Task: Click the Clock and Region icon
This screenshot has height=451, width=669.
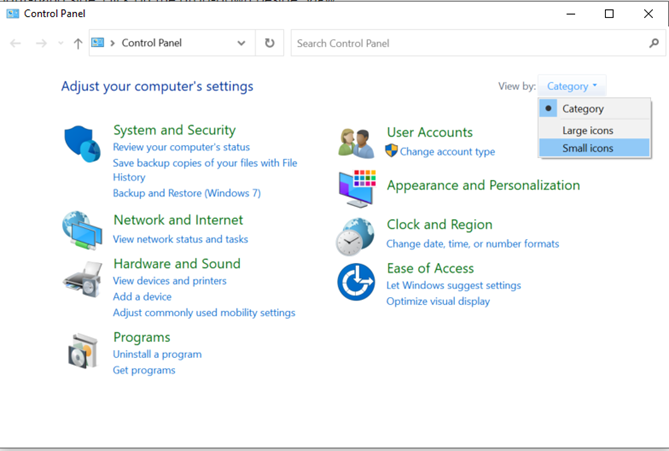Action: (x=355, y=237)
